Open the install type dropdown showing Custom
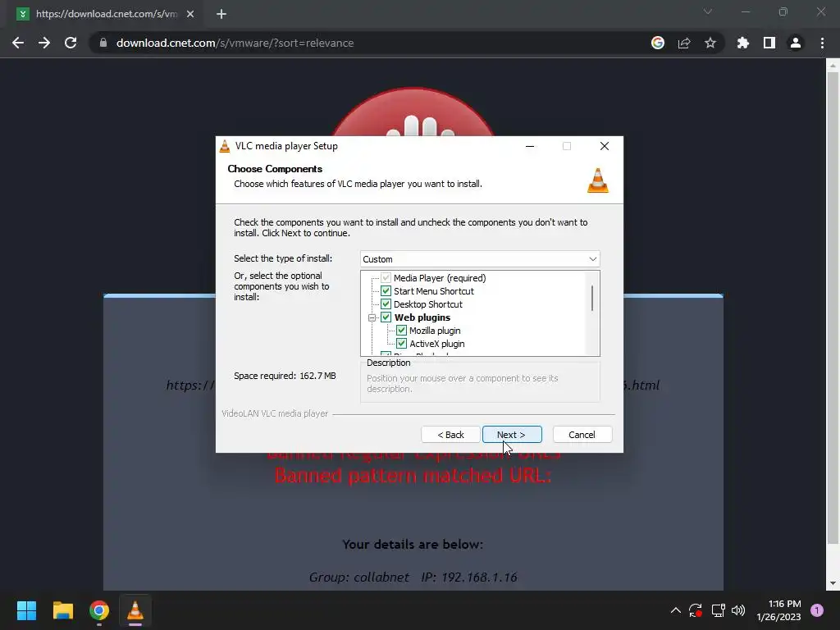 (x=479, y=258)
